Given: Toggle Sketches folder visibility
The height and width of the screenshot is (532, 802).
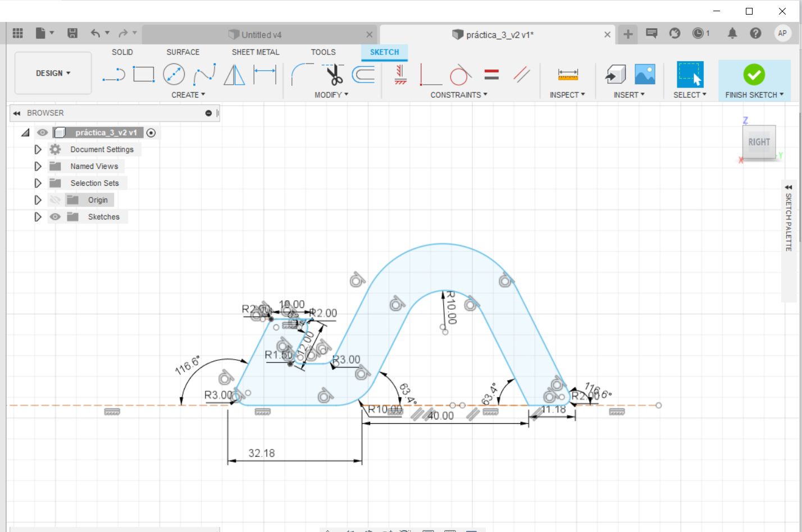Looking at the screenshot, I should (55, 217).
